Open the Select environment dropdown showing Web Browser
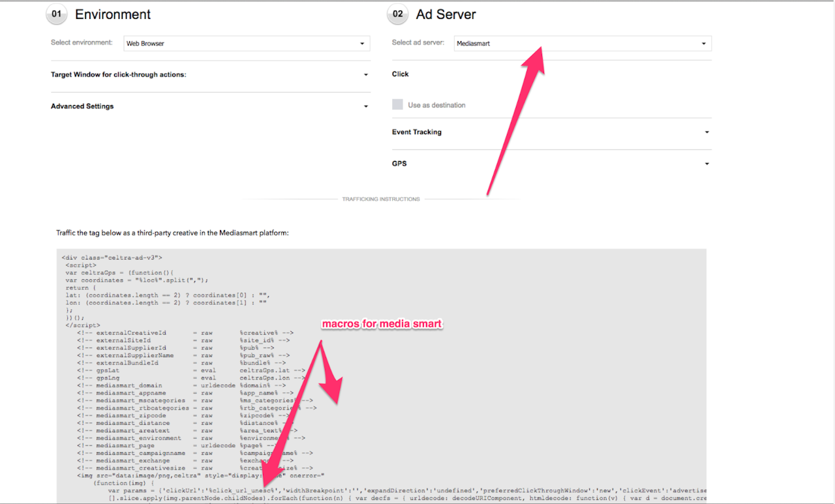Image resolution: width=835 pixels, height=504 pixels. pos(247,44)
